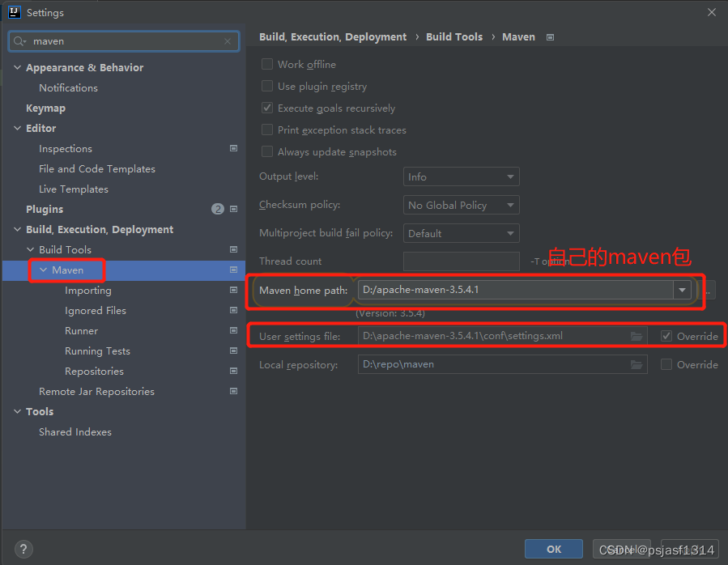Image resolution: width=728 pixels, height=565 pixels.
Task: Click project-level icon beside Importing
Action: click(x=233, y=290)
